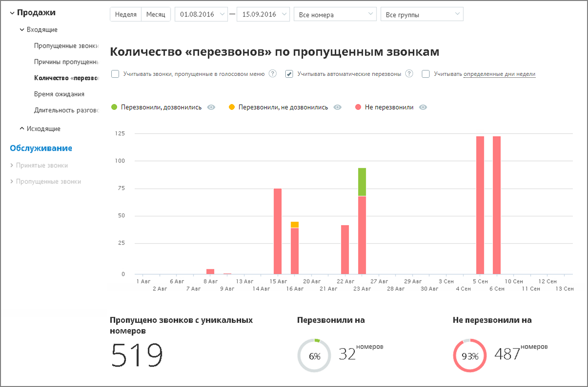Hide 'Перезвонили, не дозвонились' series via eye icon
Image resolution: width=588 pixels, height=387 pixels.
click(x=338, y=107)
